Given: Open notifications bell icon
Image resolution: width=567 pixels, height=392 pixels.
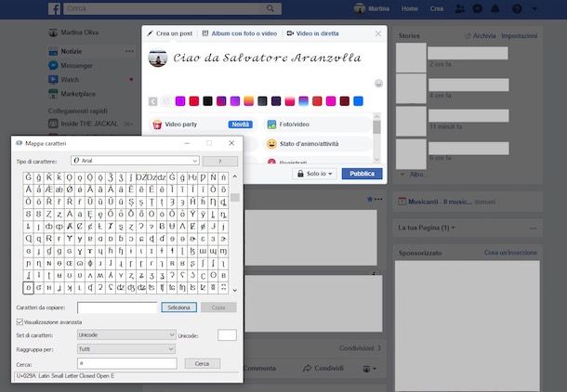Looking at the screenshot, I should click(x=495, y=8).
